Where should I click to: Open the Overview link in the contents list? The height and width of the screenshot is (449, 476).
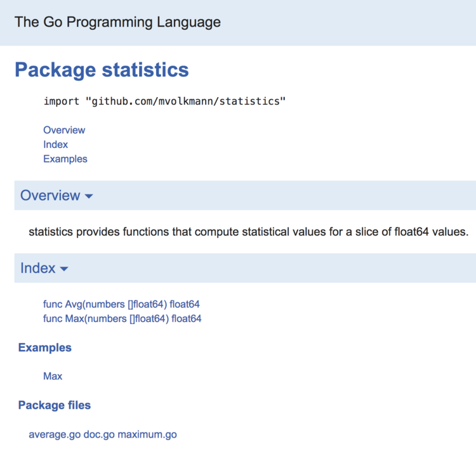tap(64, 130)
